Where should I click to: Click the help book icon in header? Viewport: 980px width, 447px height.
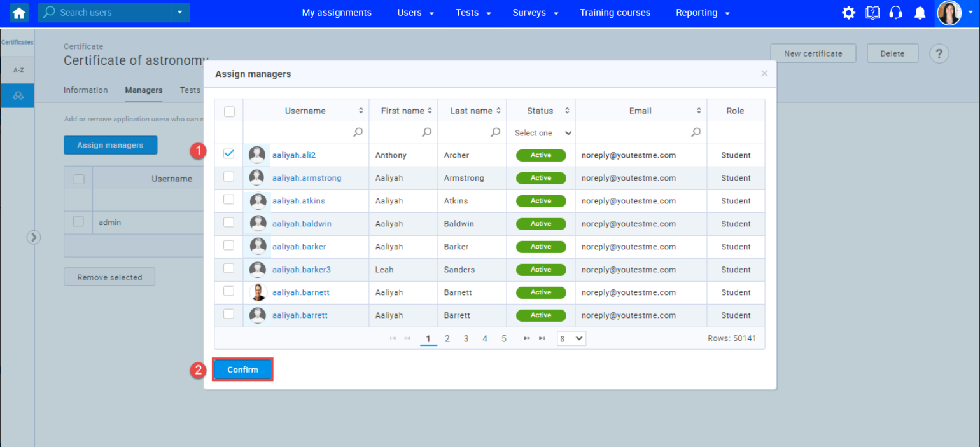point(872,13)
